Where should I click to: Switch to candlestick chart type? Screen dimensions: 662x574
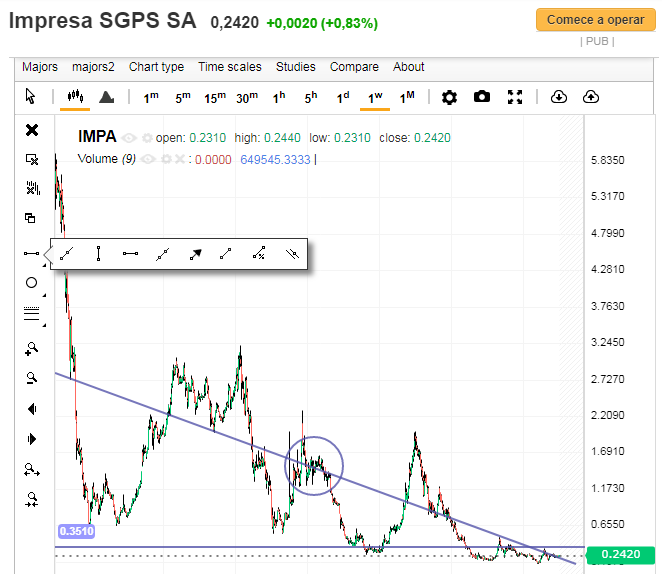tap(75, 96)
